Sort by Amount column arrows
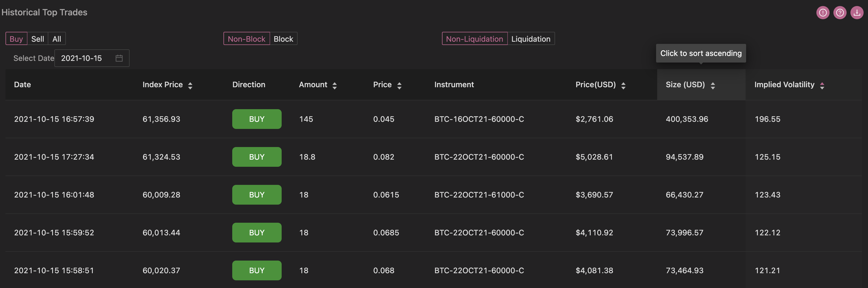 tap(335, 86)
